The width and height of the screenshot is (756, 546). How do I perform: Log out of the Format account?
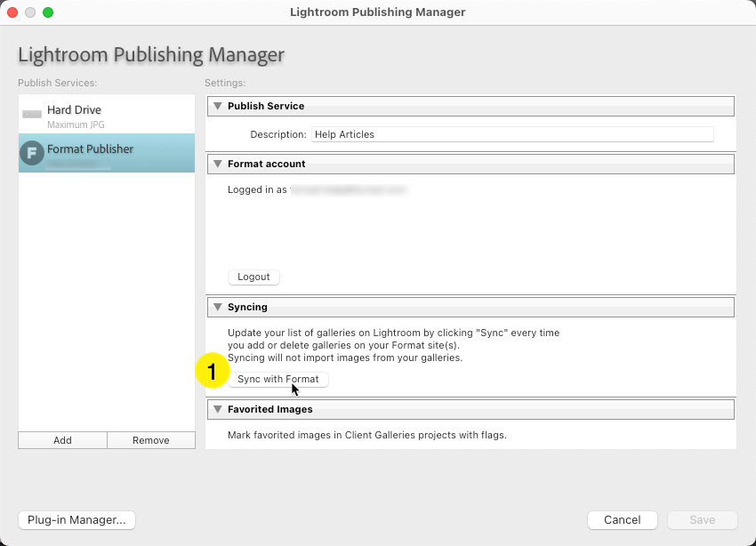tap(253, 277)
